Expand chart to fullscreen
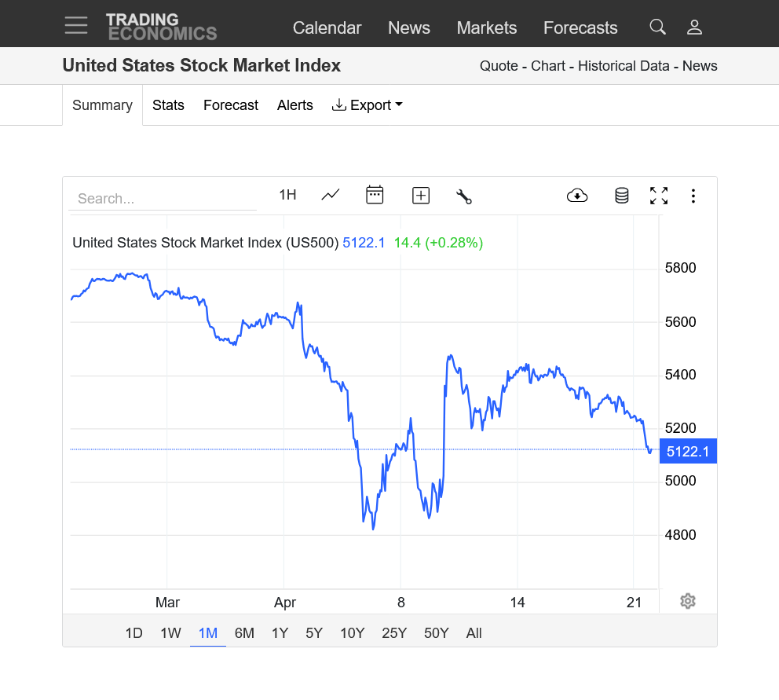This screenshot has width=779, height=700. click(x=659, y=196)
